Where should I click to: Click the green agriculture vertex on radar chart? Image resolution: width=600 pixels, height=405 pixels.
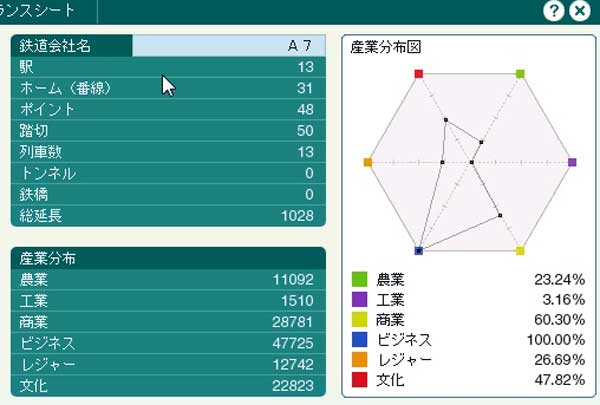point(520,73)
